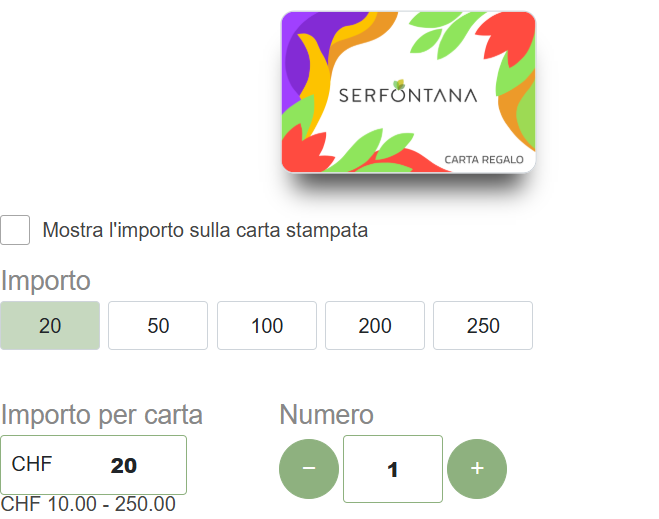The width and height of the screenshot is (659, 519).
Task: Pick the 100 amount preset
Action: [267, 326]
